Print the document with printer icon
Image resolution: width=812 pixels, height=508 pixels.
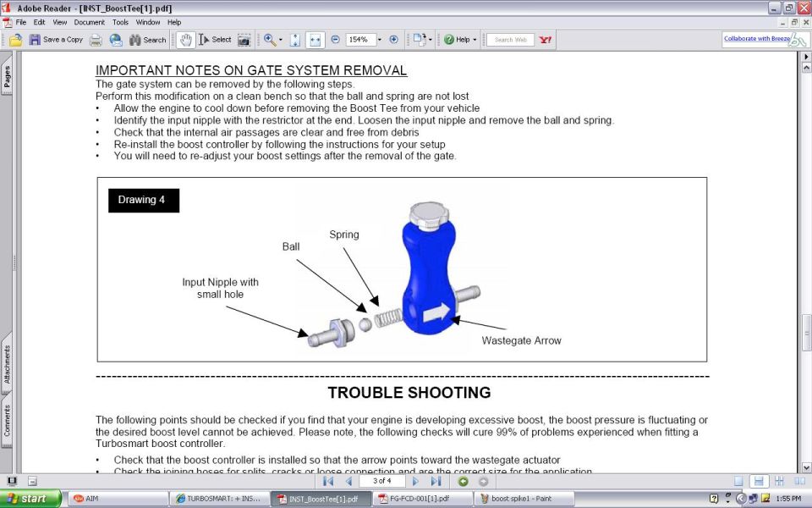pyautogui.click(x=96, y=40)
